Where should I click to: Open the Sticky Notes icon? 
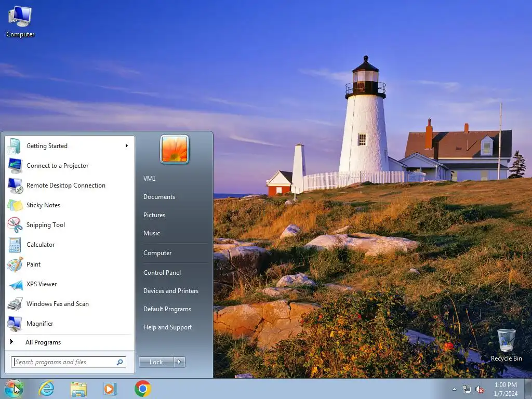(15, 205)
